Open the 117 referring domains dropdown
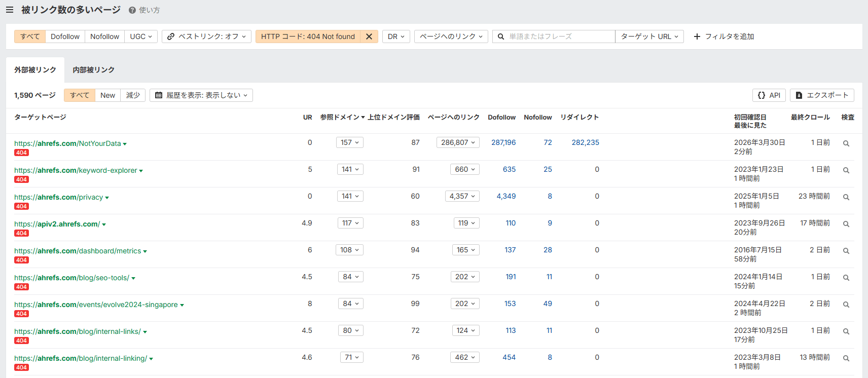Image resolution: width=868 pixels, height=378 pixels. (350, 223)
